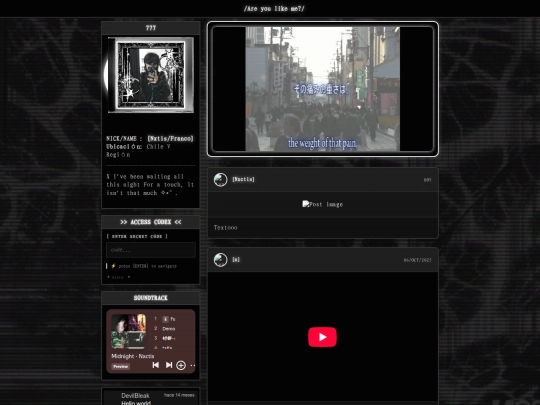Click the '/Are you like me?/' page title

(x=274, y=9)
